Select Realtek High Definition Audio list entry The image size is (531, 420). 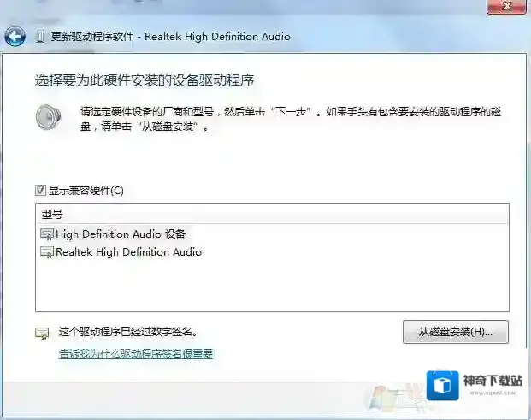[128, 252]
